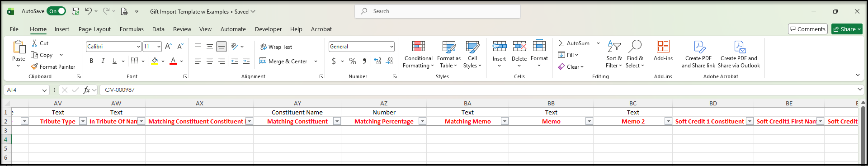Click the Decrease Indent icon
The width and height of the screenshot is (868, 166).
pos(235,61)
